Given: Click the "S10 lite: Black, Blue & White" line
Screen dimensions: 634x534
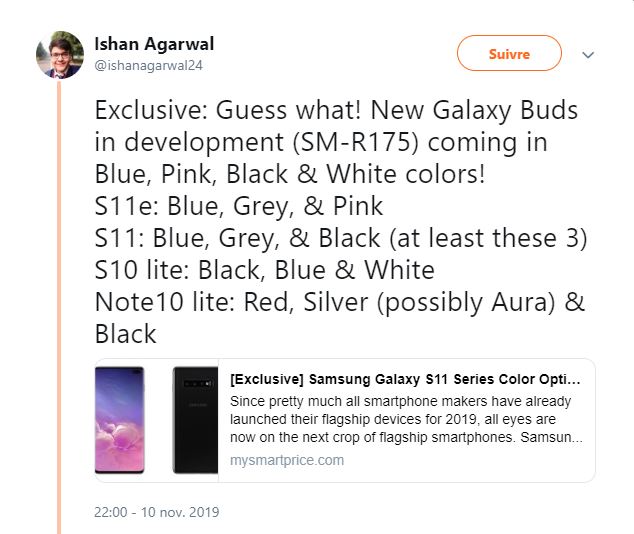Looking at the screenshot, I should point(264,270).
